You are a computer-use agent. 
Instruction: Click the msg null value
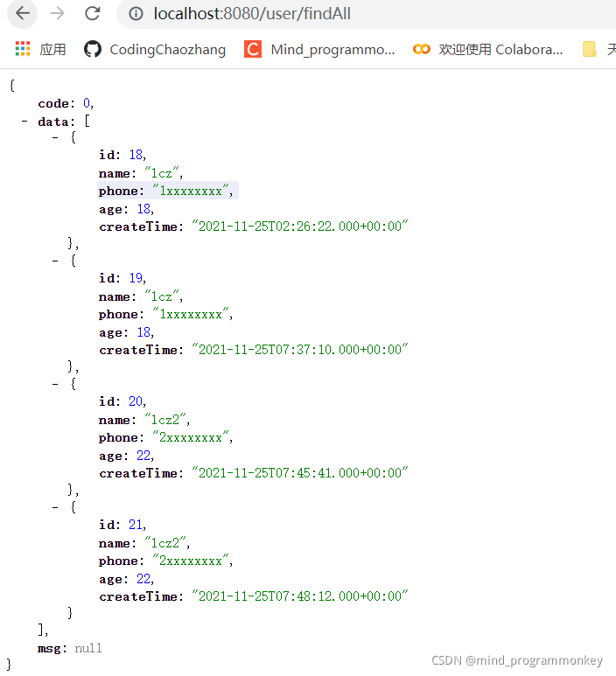(x=88, y=648)
